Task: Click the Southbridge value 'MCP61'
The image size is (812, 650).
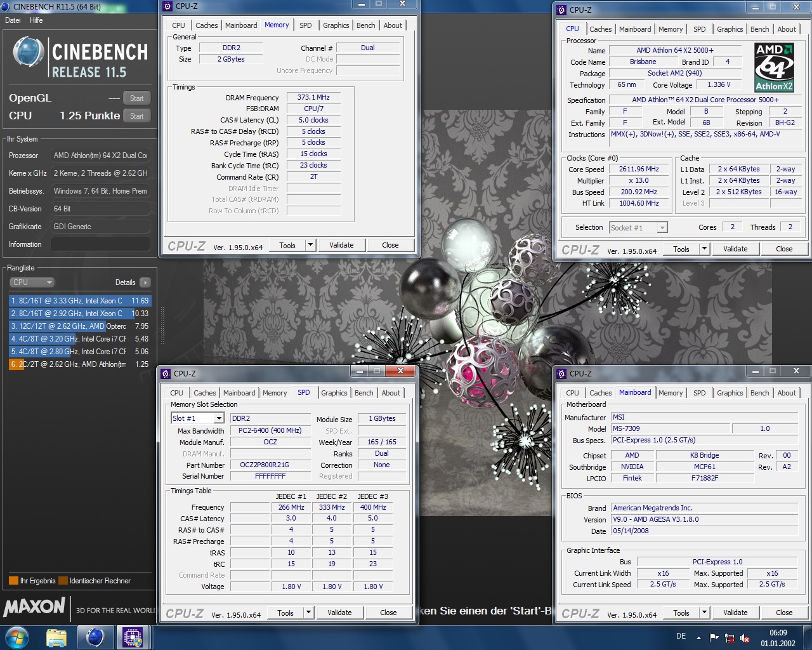Action: point(704,467)
